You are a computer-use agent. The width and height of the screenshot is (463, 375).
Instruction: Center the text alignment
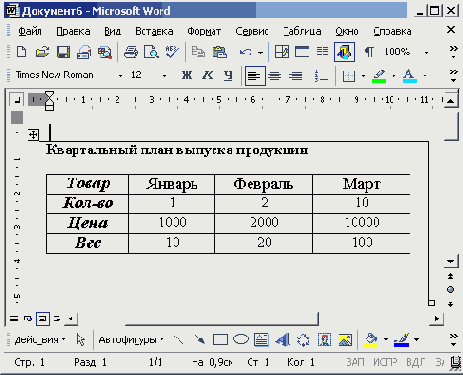[x=275, y=76]
